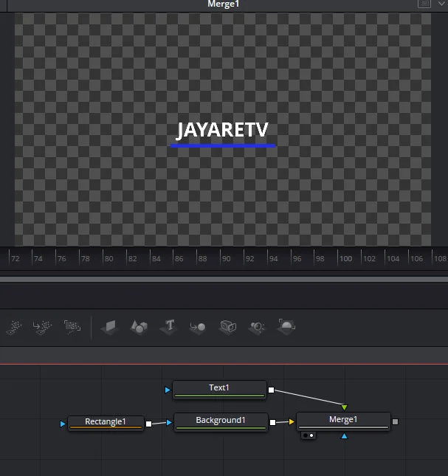The height and width of the screenshot is (476, 448).
Task: Toggle Merge1 left viewer dot
Action: (x=306, y=435)
